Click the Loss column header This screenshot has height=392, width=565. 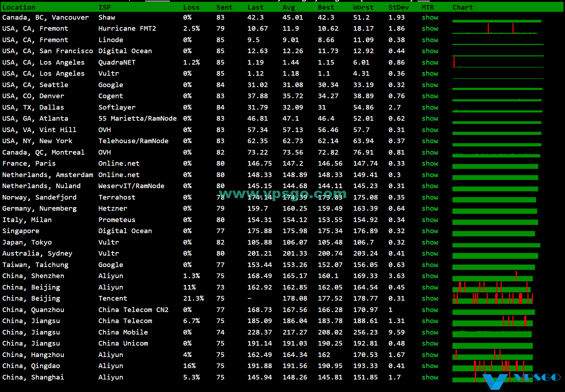pos(191,7)
